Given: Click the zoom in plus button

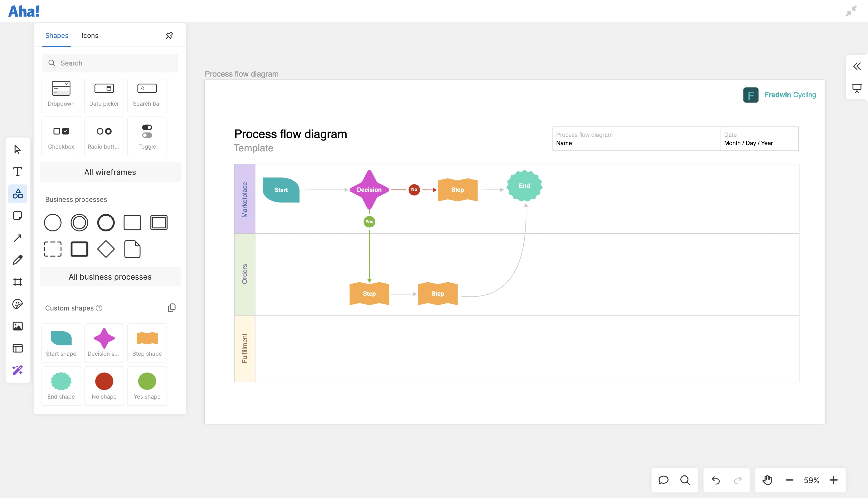Looking at the screenshot, I should [x=834, y=480].
